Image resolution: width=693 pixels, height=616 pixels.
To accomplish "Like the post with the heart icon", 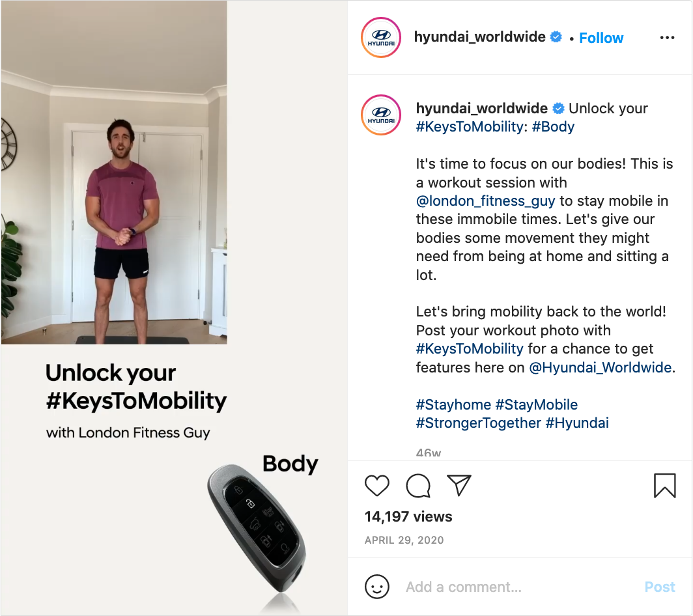I will (x=377, y=486).
